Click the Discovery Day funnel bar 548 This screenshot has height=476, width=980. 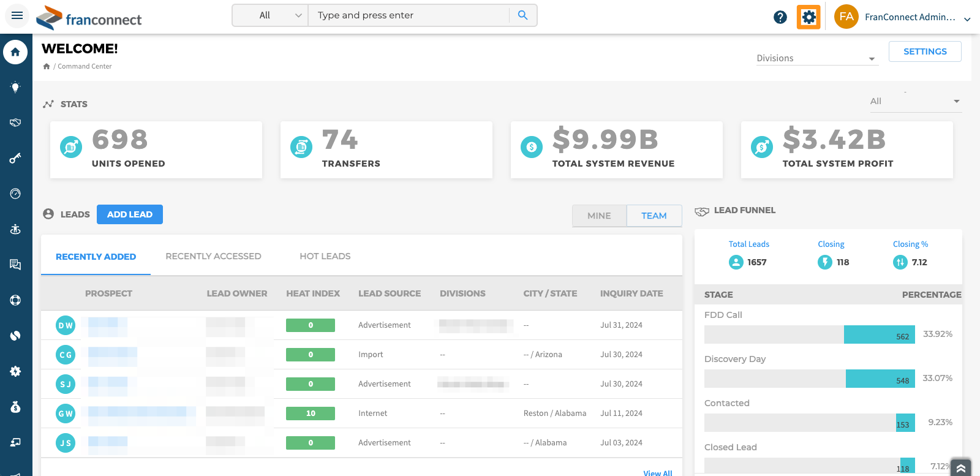click(880, 379)
